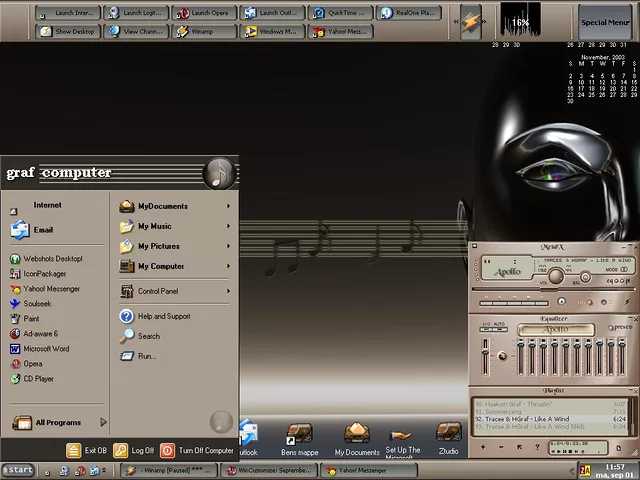Viewport: 640px width, 480px height.
Task: Click the Turn Off Computer button
Action: click(x=198, y=451)
